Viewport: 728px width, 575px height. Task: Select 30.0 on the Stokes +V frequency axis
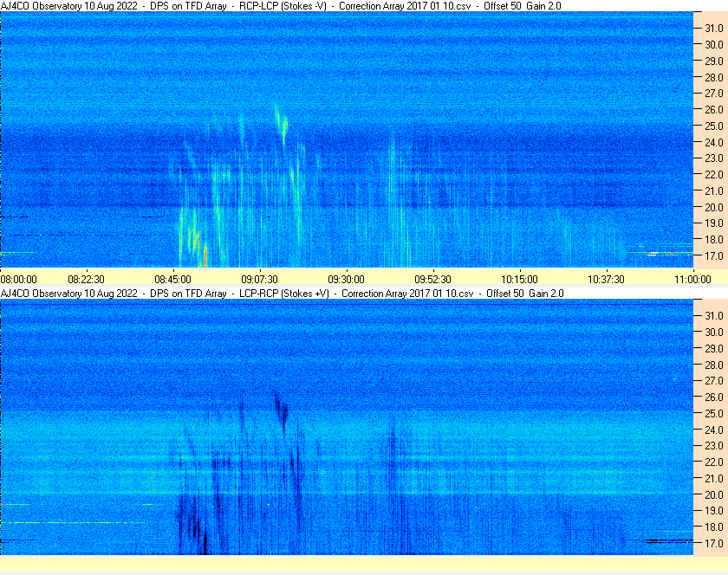[x=714, y=332]
